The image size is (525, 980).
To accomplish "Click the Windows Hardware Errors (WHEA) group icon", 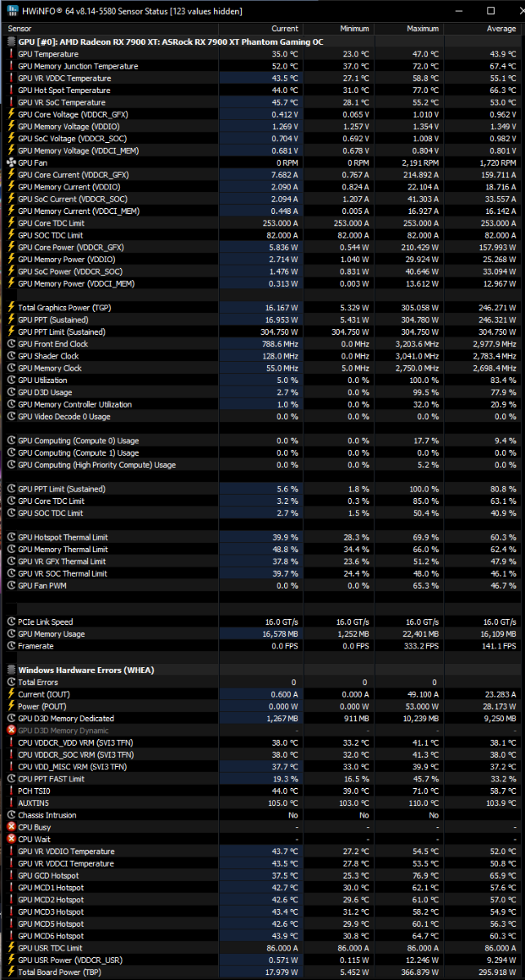I will [x=11, y=670].
